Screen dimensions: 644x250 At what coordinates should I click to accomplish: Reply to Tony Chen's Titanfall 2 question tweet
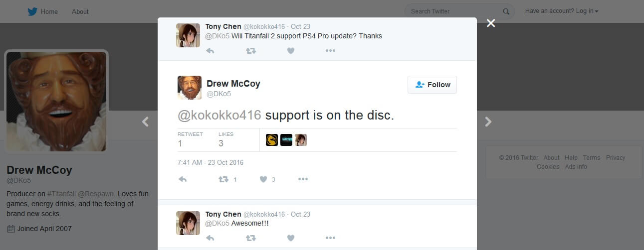click(210, 50)
